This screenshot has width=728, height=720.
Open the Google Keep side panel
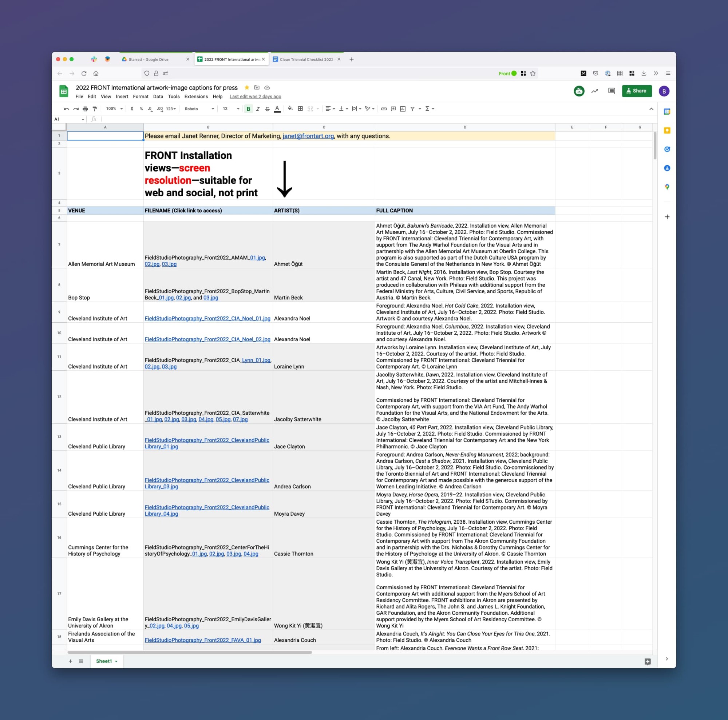[x=667, y=130]
